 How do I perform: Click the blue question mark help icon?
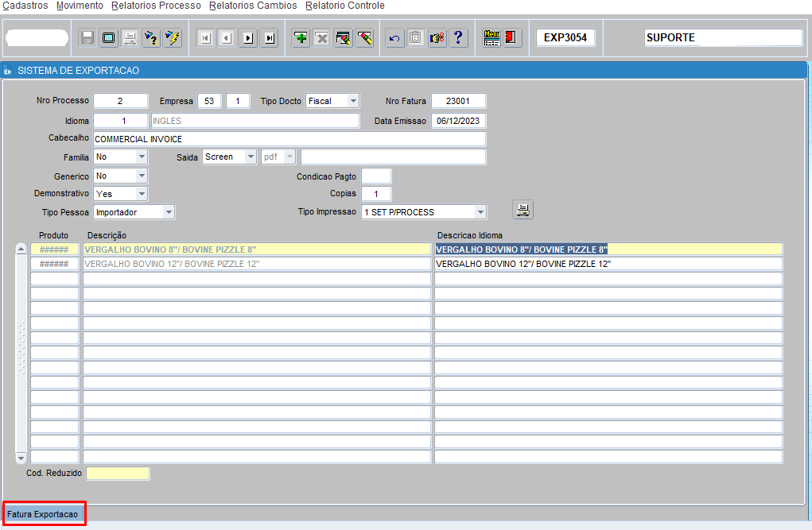click(x=458, y=38)
